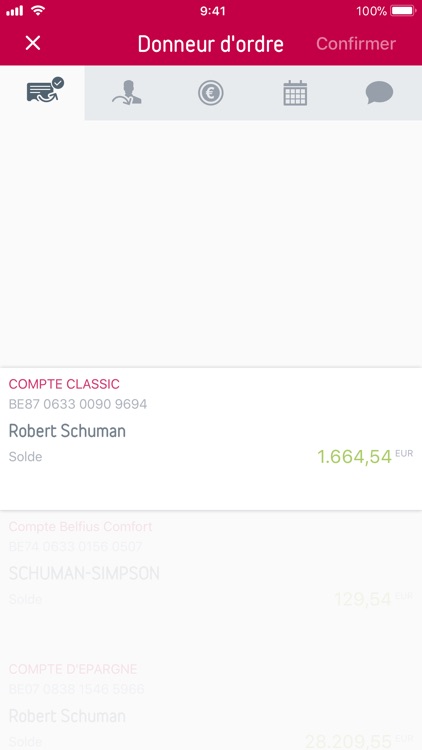Open the calendar date step icon
Viewport: 422px width, 750px height.
(295, 93)
